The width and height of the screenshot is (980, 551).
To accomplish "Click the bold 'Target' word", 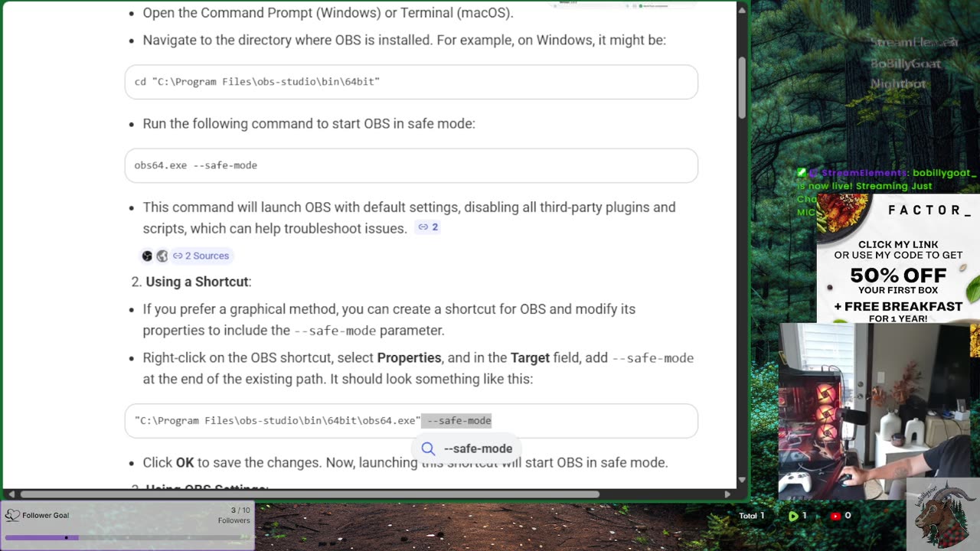I will coord(530,357).
